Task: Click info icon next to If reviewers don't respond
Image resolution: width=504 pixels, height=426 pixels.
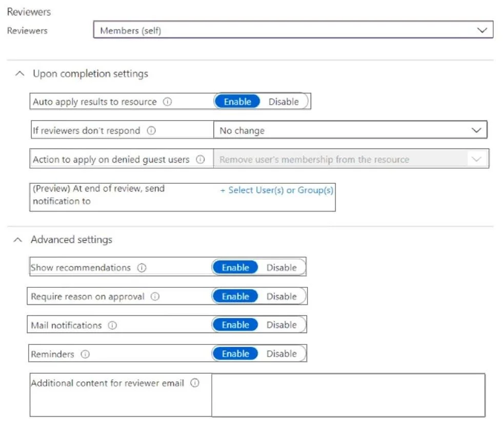Action: [151, 130]
